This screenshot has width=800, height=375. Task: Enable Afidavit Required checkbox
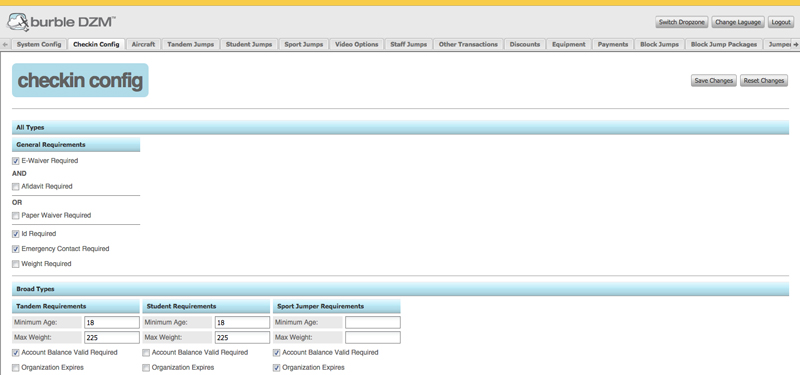pyautogui.click(x=16, y=187)
